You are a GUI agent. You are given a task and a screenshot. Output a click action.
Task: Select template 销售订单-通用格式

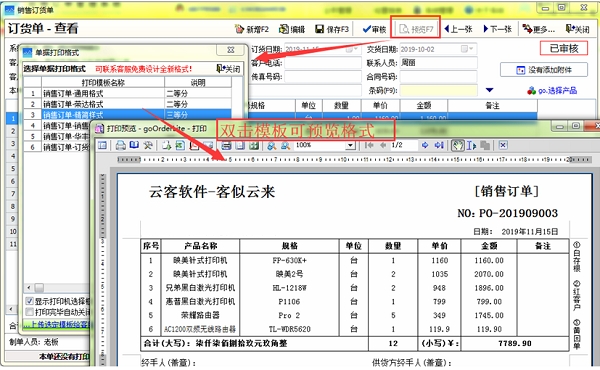tap(73, 93)
